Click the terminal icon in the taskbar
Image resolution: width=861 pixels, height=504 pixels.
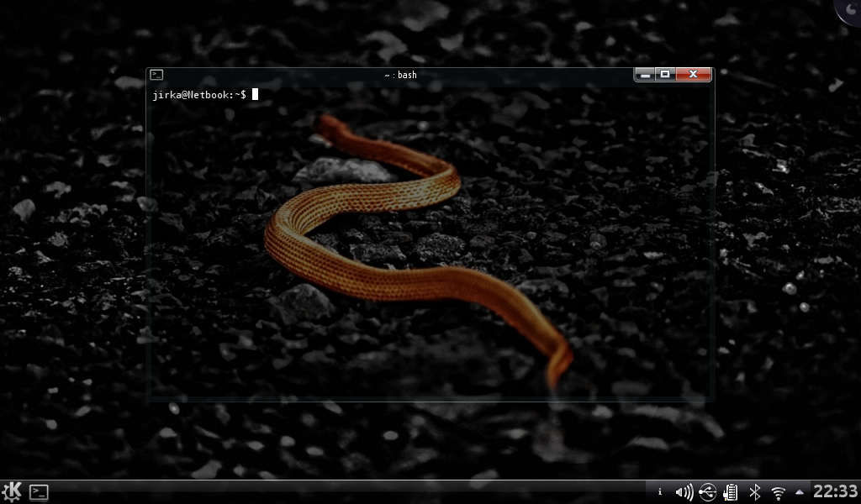pos(39,492)
